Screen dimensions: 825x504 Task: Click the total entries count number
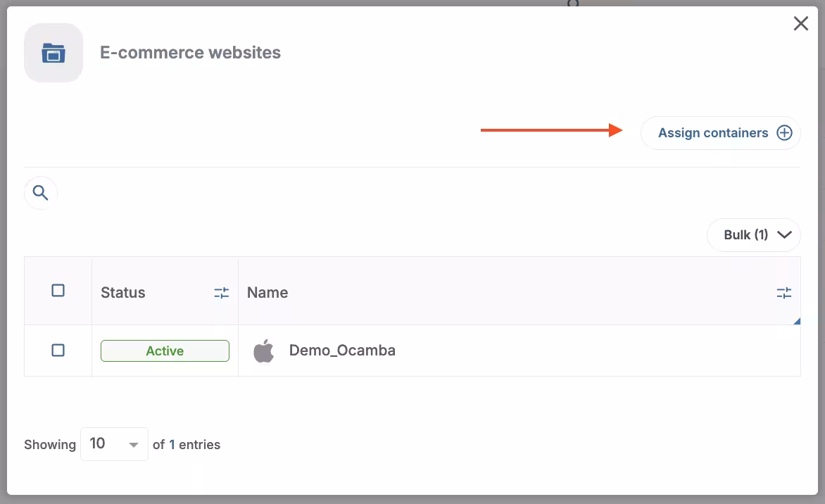coord(172,445)
